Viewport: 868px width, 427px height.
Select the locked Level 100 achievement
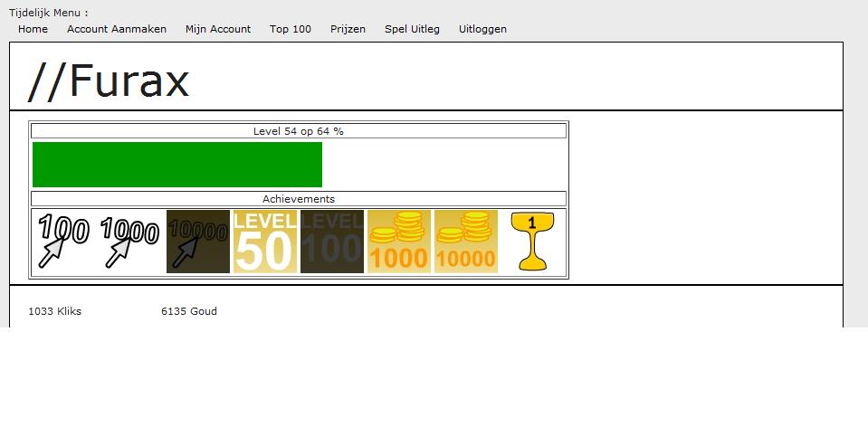(x=332, y=242)
